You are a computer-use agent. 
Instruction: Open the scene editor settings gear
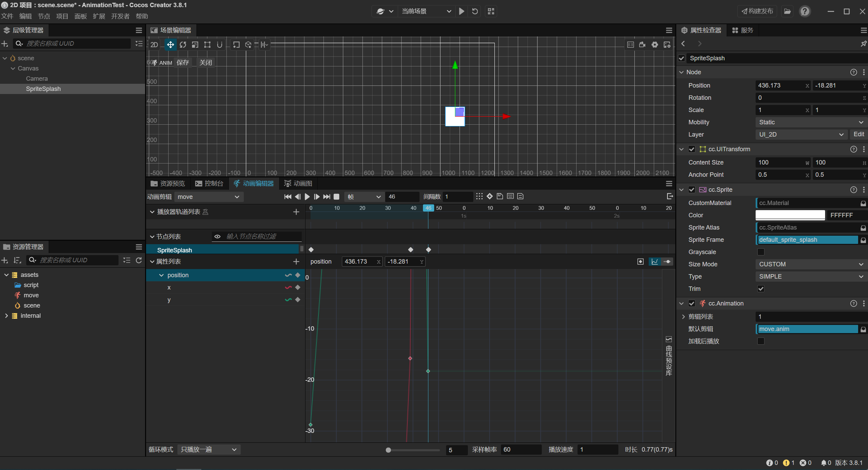coord(654,45)
